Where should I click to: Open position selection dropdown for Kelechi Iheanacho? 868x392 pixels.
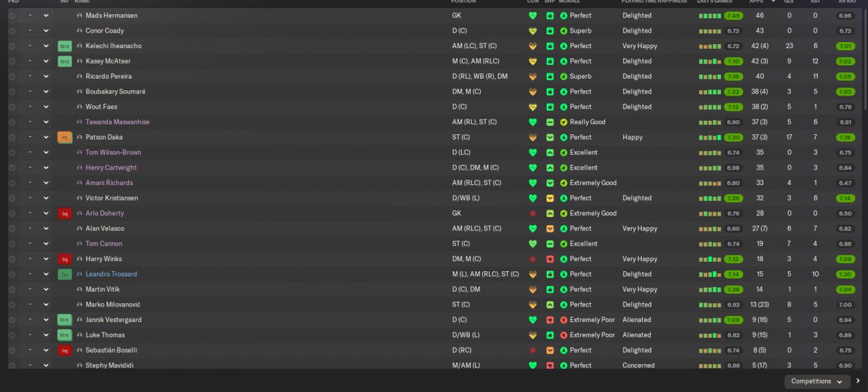click(46, 46)
